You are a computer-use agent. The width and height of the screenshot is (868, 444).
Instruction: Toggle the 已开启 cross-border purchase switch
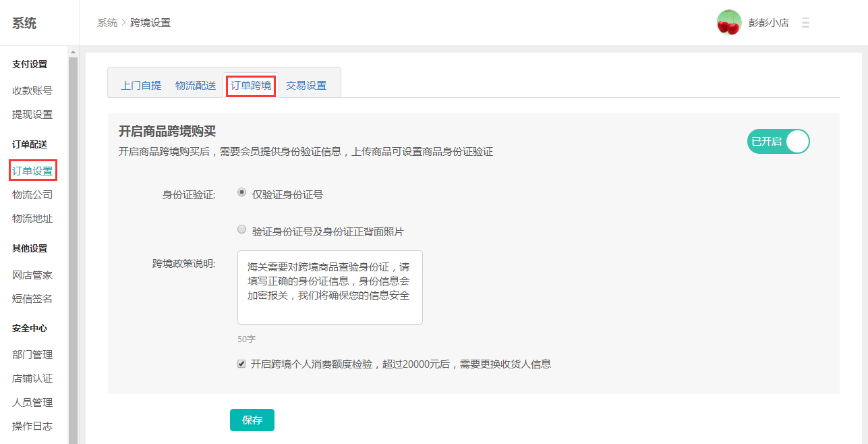(x=778, y=142)
